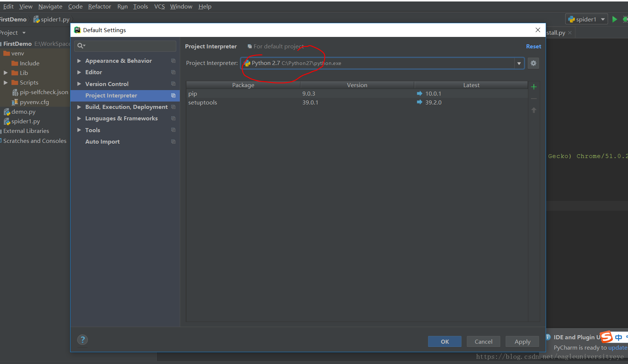The image size is (628, 364).
Task: Select the pip package row
Action: tap(357, 94)
